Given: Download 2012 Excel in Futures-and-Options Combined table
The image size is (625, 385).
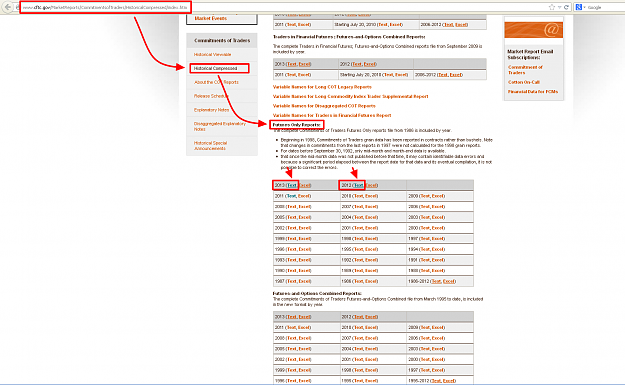Looking at the screenshot, I should click(x=371, y=317).
